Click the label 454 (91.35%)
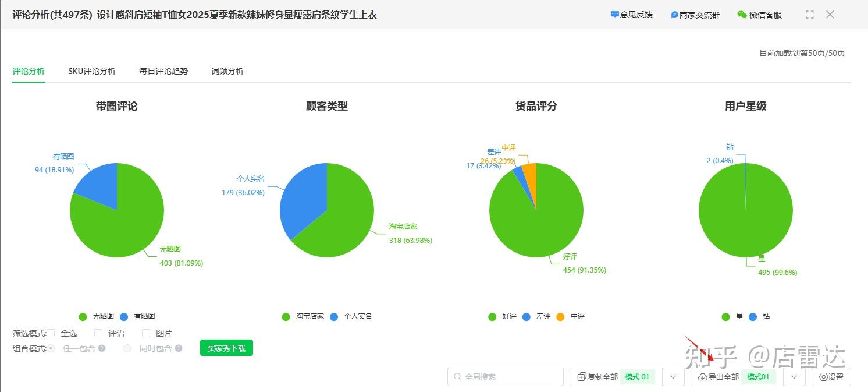Viewport: 868px width, 392px height. pyautogui.click(x=585, y=270)
